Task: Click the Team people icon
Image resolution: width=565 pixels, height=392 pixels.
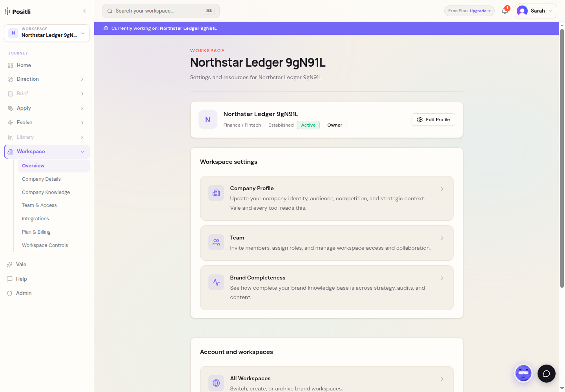Action: [x=216, y=242]
